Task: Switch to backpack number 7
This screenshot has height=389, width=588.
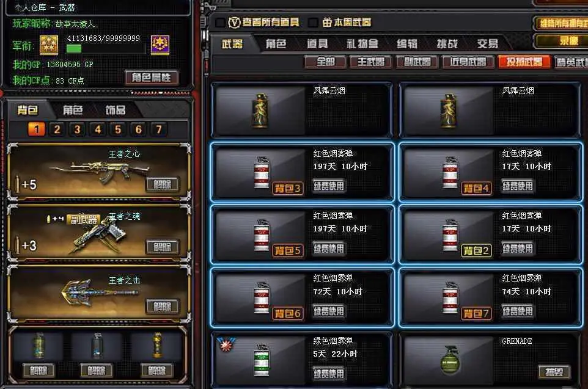Action: click(x=159, y=129)
